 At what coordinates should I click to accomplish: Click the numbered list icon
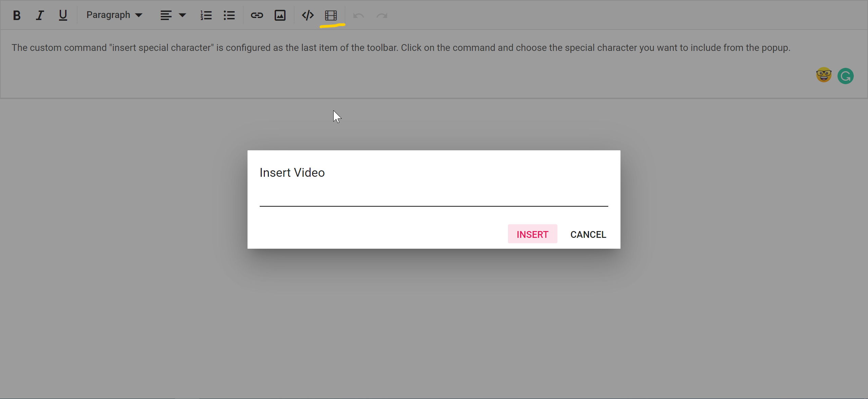point(206,15)
